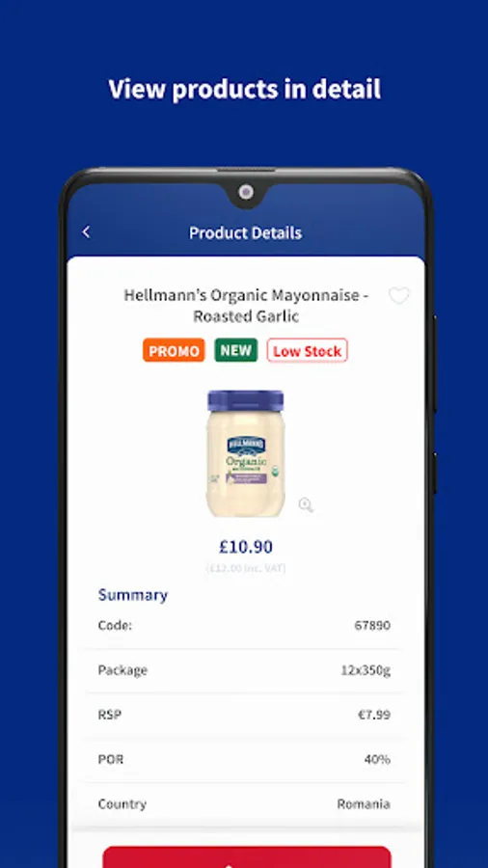488x868 pixels.
Task: Open the mayonnaise jar product image
Action: pyautogui.click(x=245, y=453)
